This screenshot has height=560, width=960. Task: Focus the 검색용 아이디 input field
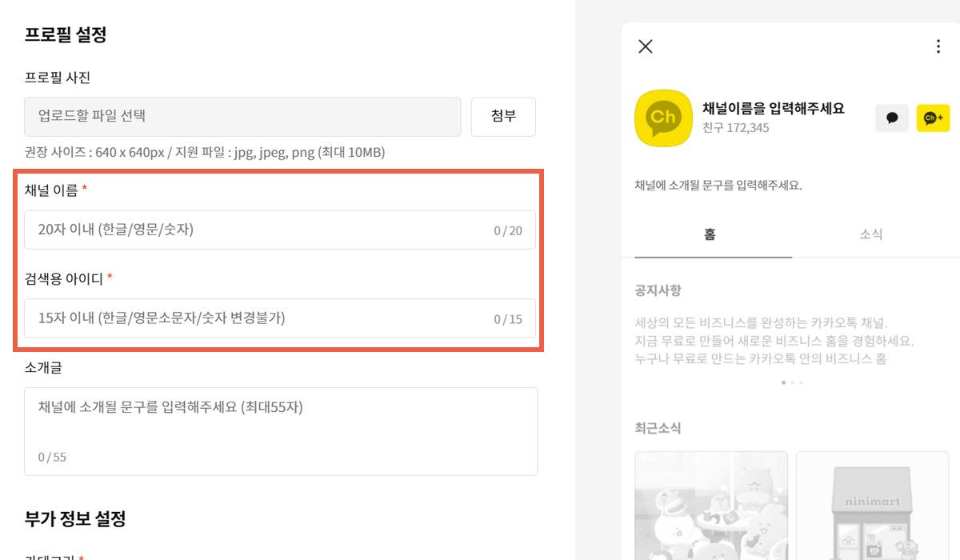pyautogui.click(x=280, y=318)
